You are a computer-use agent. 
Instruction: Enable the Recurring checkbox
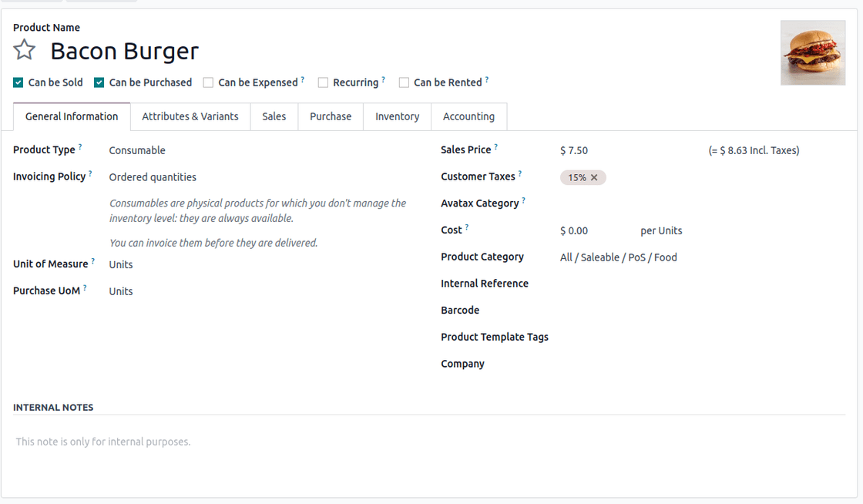[323, 82]
